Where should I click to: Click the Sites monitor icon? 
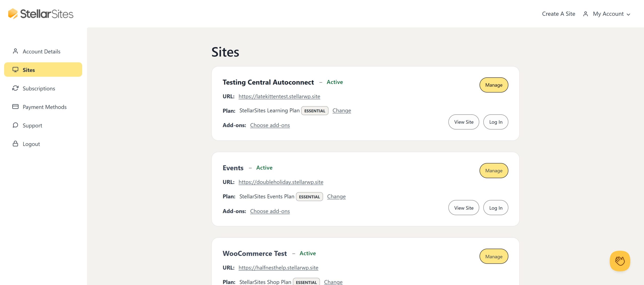[x=15, y=69]
